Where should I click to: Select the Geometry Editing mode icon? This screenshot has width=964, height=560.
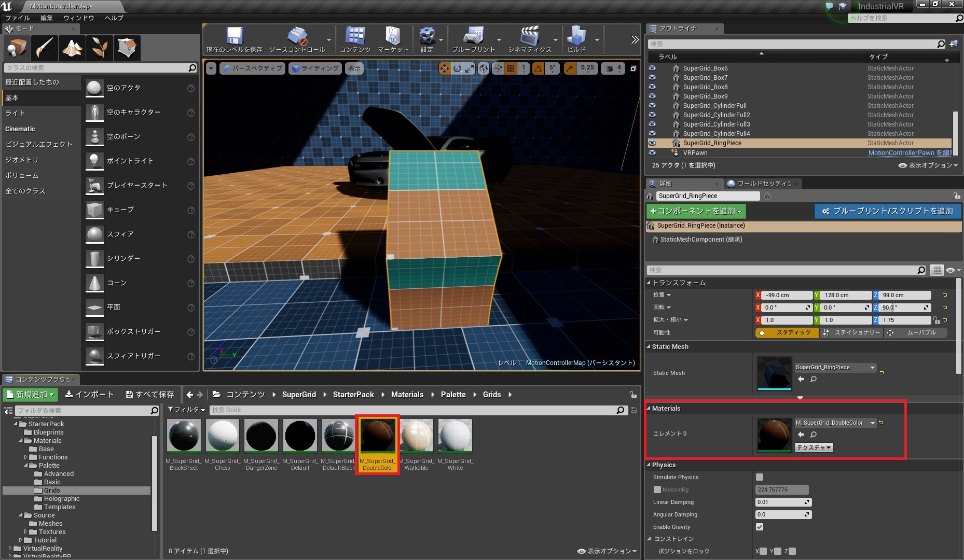click(127, 48)
